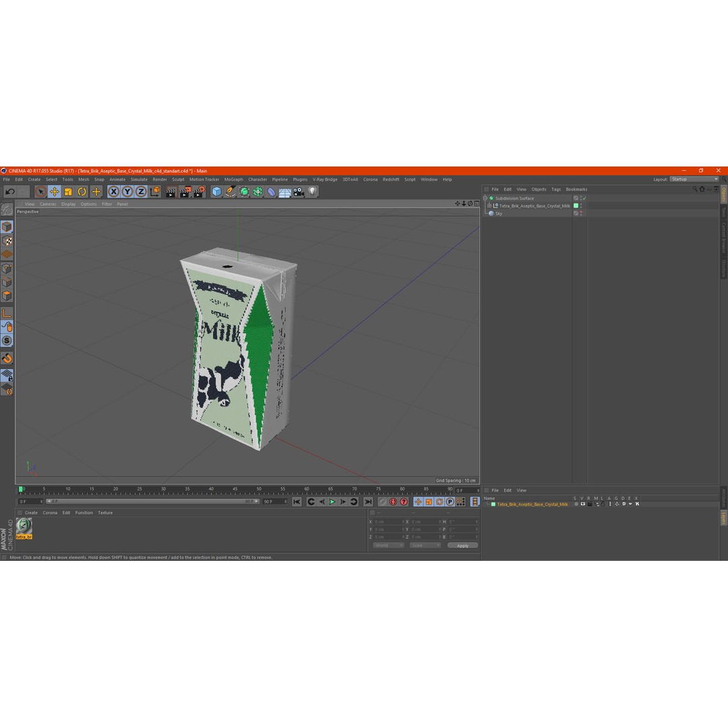Click the Record Active Objects button
Viewport: 728px width, 728px height.
pyautogui.click(x=382, y=502)
